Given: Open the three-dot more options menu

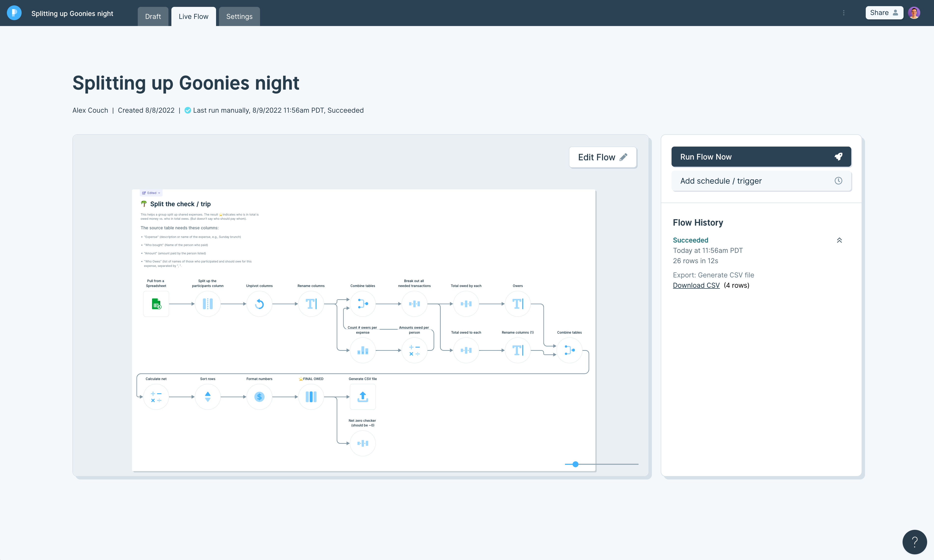Looking at the screenshot, I should click(843, 13).
